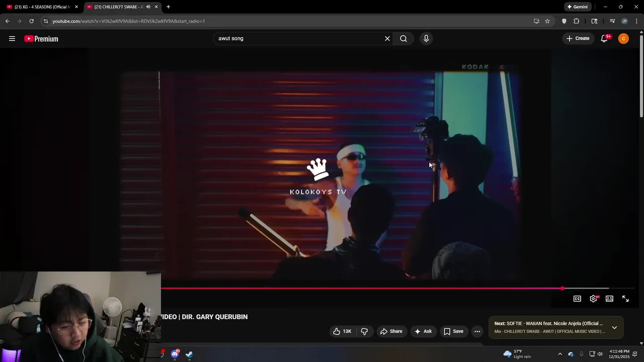
Task: Open the YouTube guide hamburger menu
Action: (12, 39)
